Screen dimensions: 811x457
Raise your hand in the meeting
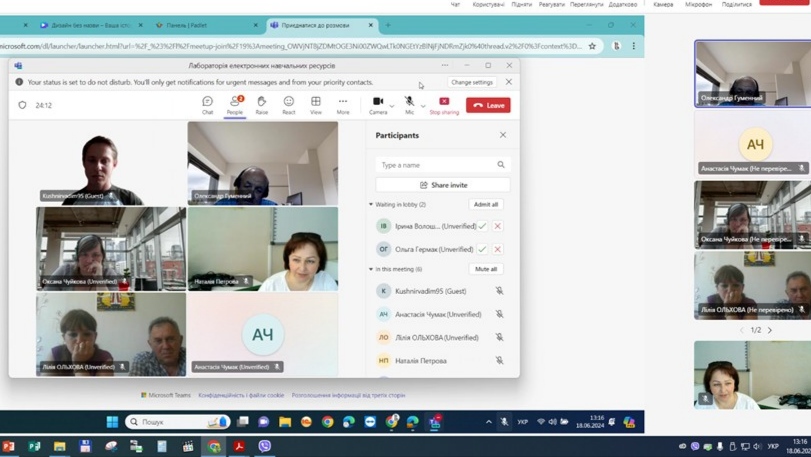click(261, 104)
